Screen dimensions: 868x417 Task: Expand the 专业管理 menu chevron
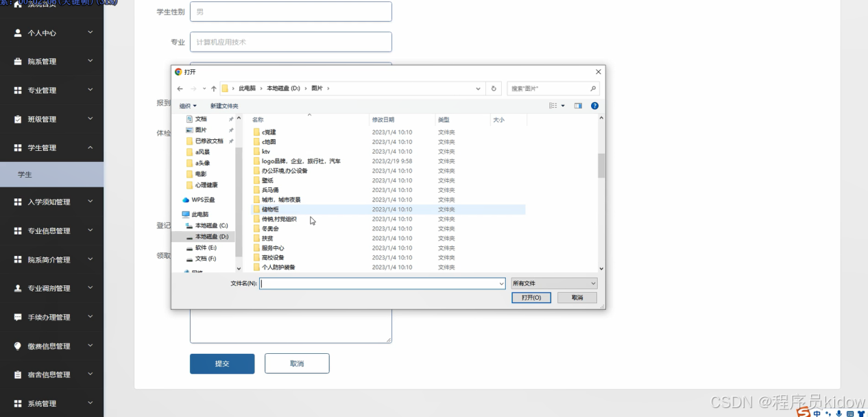91,90
